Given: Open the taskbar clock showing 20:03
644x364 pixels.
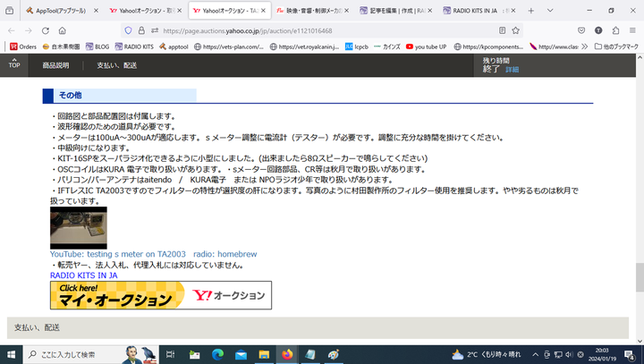Looking at the screenshot, I should [x=602, y=354].
